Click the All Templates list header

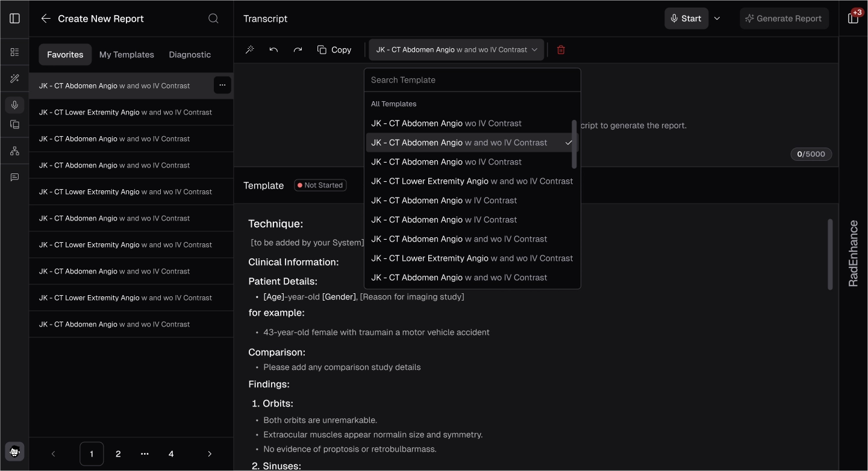click(394, 104)
